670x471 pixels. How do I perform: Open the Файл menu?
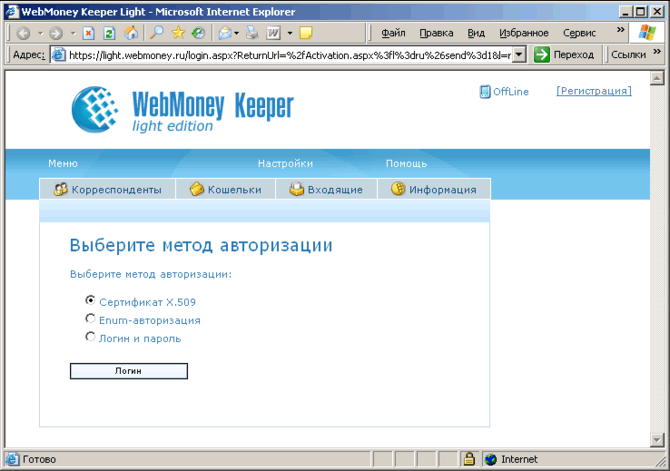(393, 33)
